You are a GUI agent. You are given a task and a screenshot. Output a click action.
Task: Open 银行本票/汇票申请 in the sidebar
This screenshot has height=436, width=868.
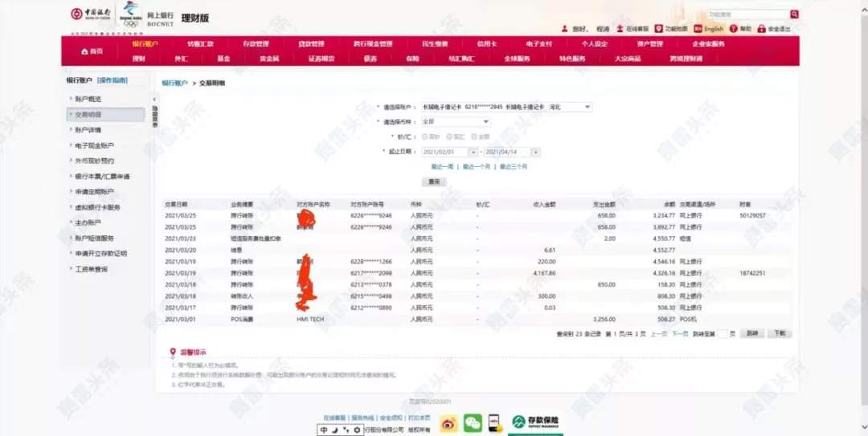click(102, 177)
